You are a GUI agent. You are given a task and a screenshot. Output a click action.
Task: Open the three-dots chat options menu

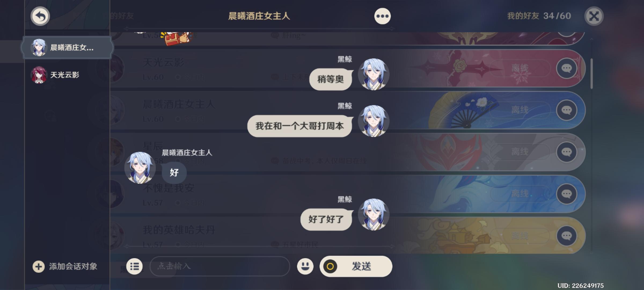tap(382, 16)
